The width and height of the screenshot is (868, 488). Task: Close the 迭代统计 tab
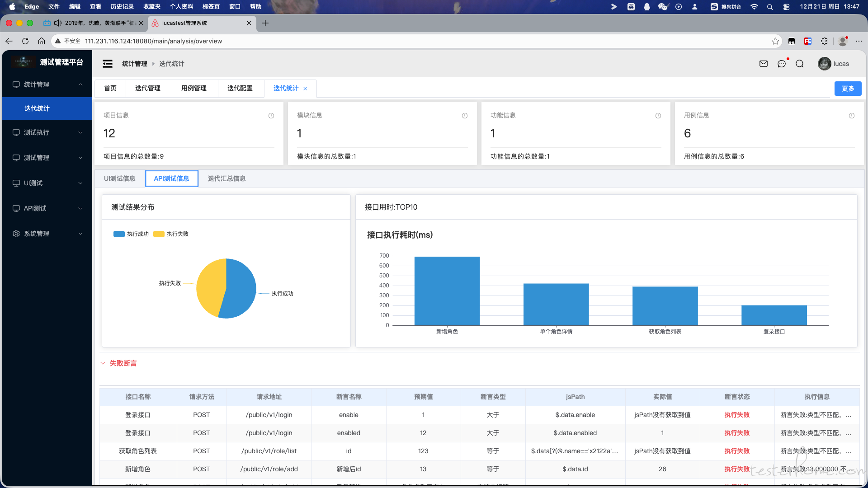[x=305, y=89]
